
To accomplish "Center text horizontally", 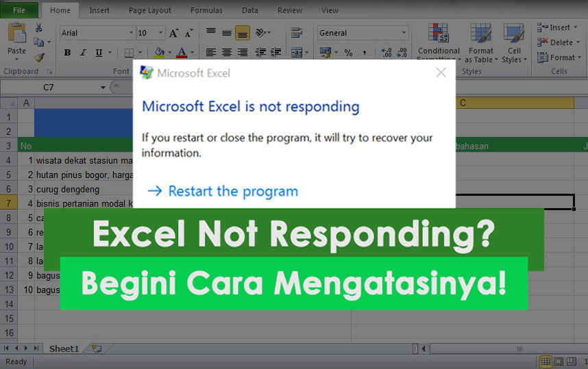I will [x=227, y=53].
